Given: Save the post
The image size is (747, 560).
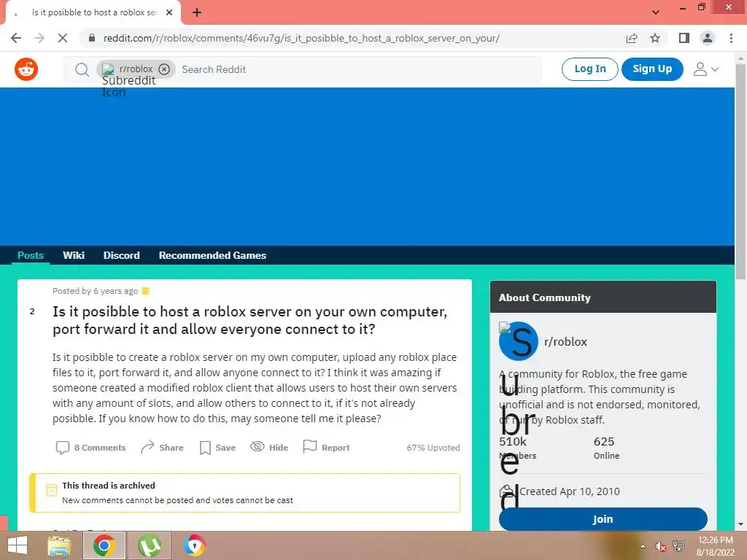Looking at the screenshot, I should (x=217, y=448).
